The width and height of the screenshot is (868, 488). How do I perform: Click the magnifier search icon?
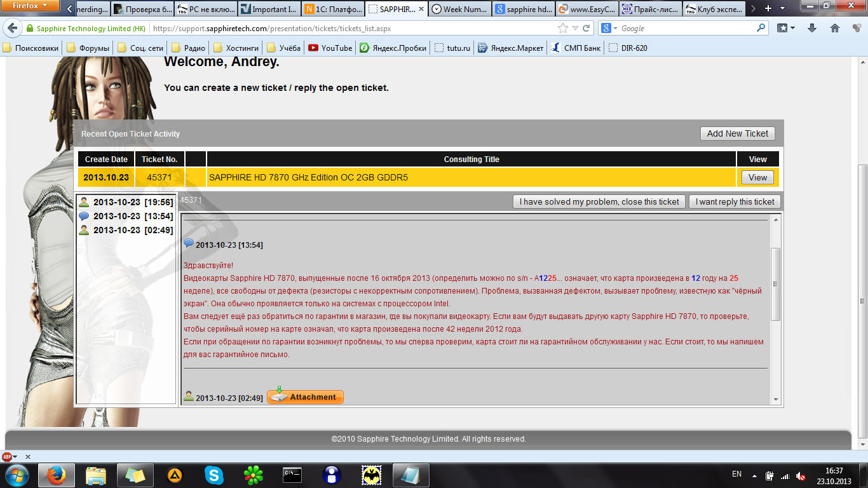[761, 28]
